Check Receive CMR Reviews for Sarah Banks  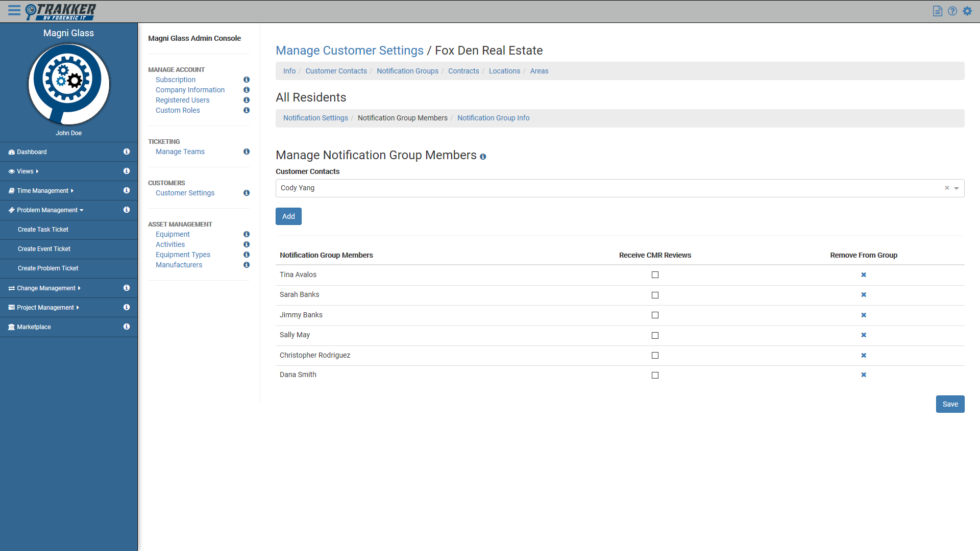click(655, 295)
